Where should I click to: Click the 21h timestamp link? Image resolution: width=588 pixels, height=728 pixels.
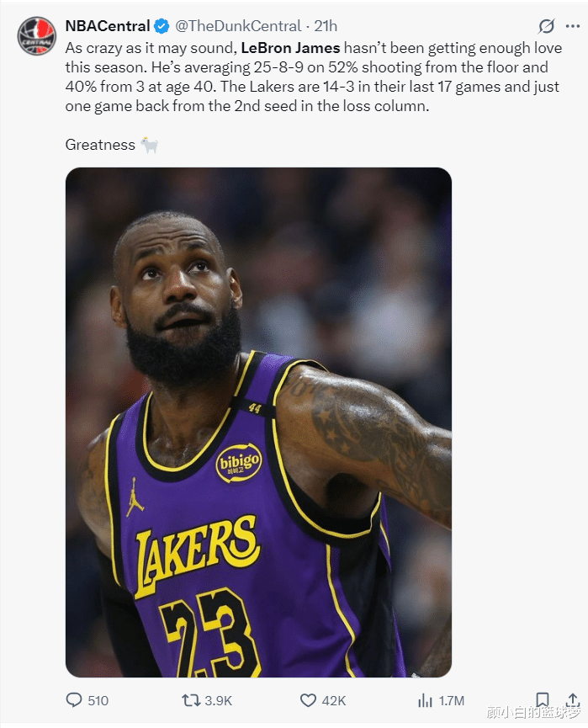(326, 26)
